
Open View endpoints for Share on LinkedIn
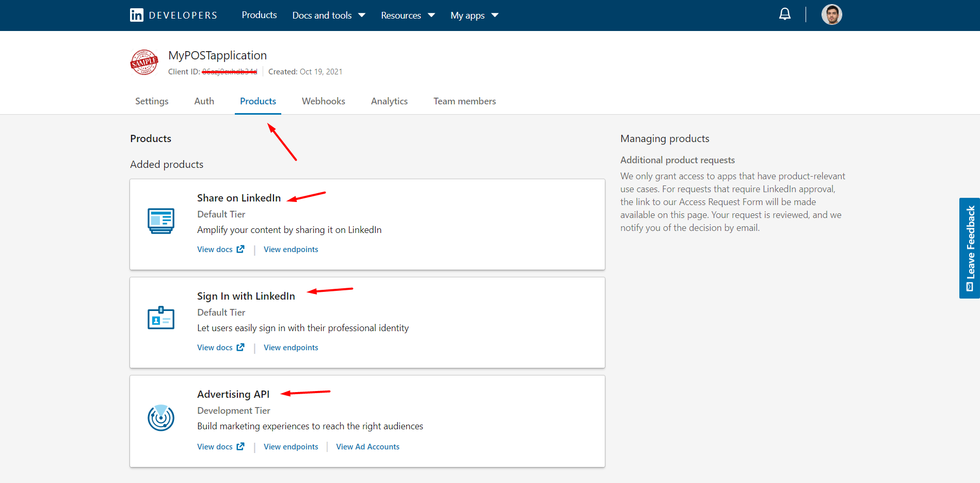[291, 249]
